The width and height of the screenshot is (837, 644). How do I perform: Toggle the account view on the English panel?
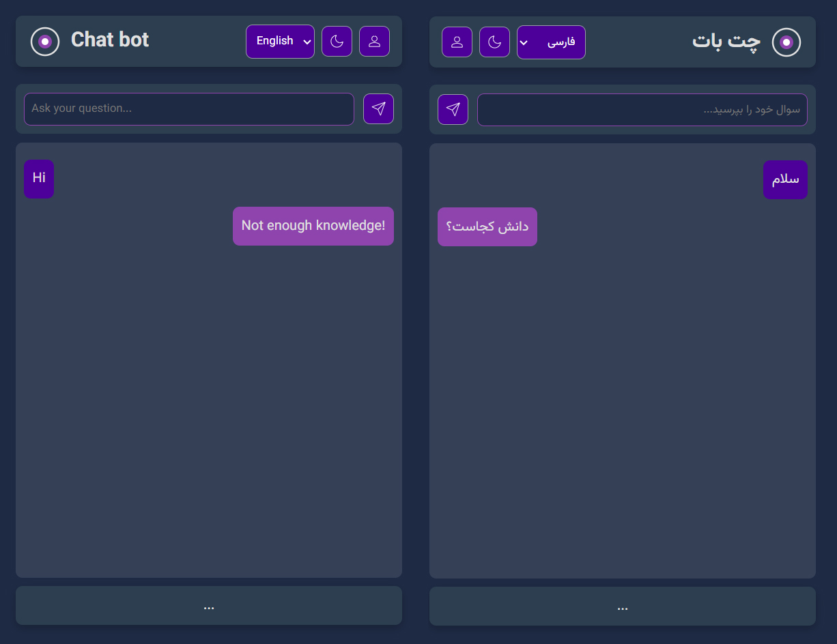(x=374, y=41)
